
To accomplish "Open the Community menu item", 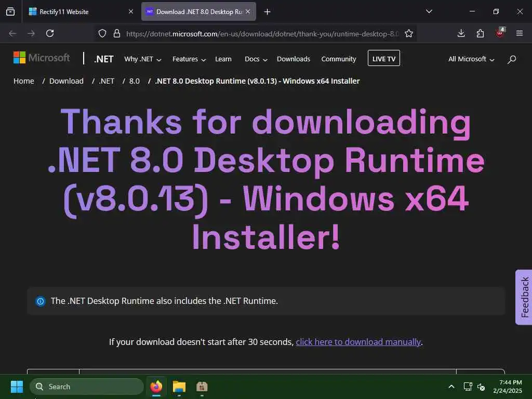I will 339,59.
